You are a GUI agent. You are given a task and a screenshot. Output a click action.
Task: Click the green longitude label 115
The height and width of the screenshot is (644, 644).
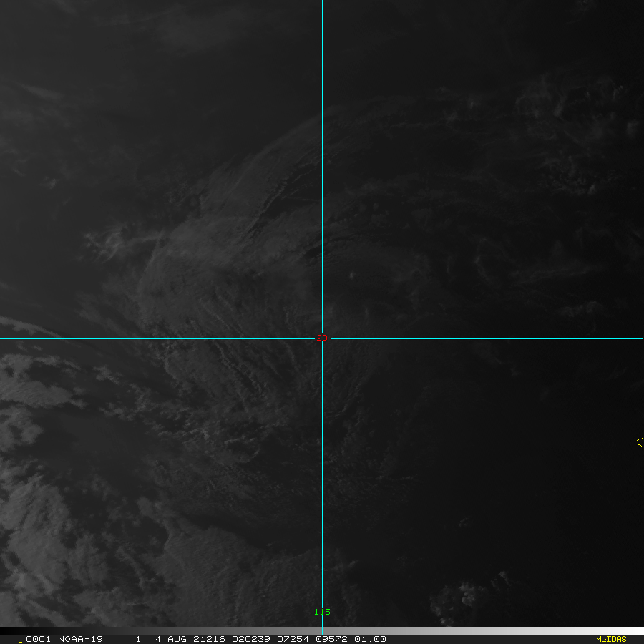tap(322, 612)
